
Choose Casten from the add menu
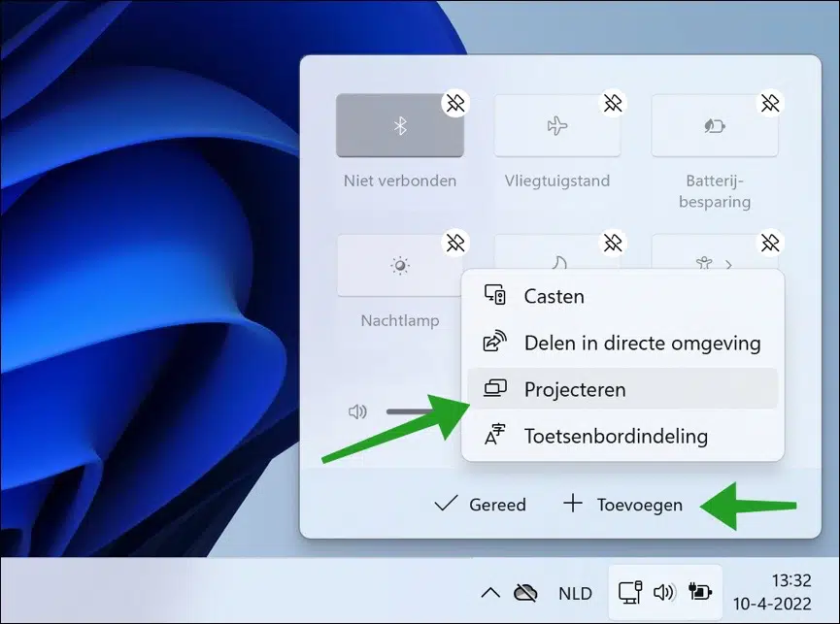[622, 296]
